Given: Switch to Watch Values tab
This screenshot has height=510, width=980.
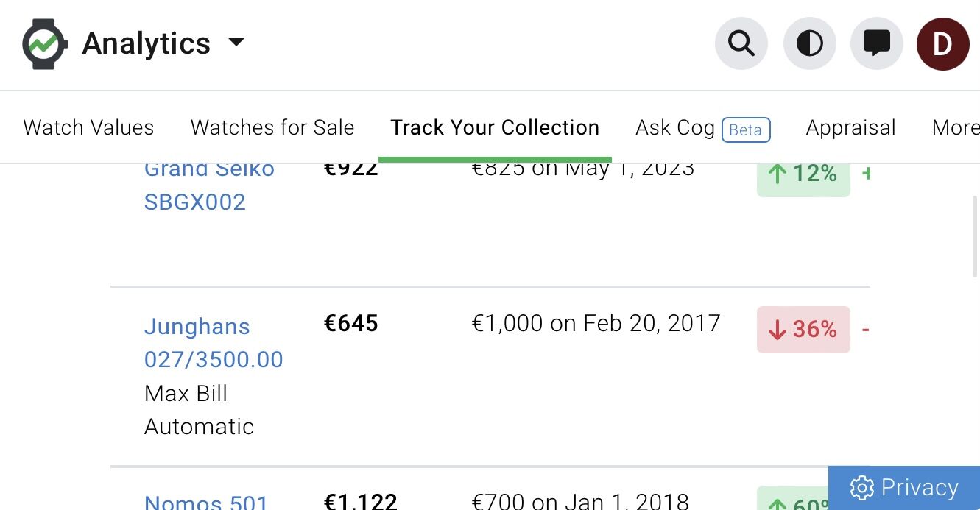Looking at the screenshot, I should 88,127.
